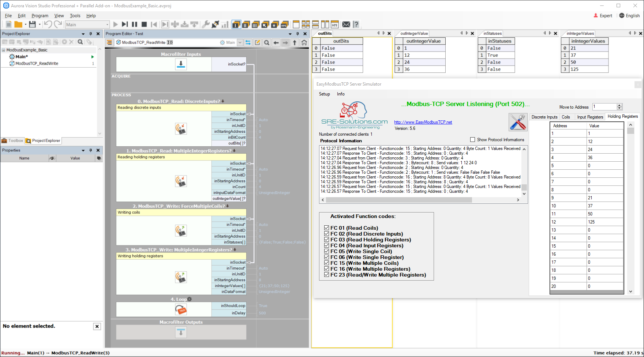Enable Show Protocol Informations checkbox
Image resolution: width=644 pixels, height=357 pixels.
pos(472,140)
